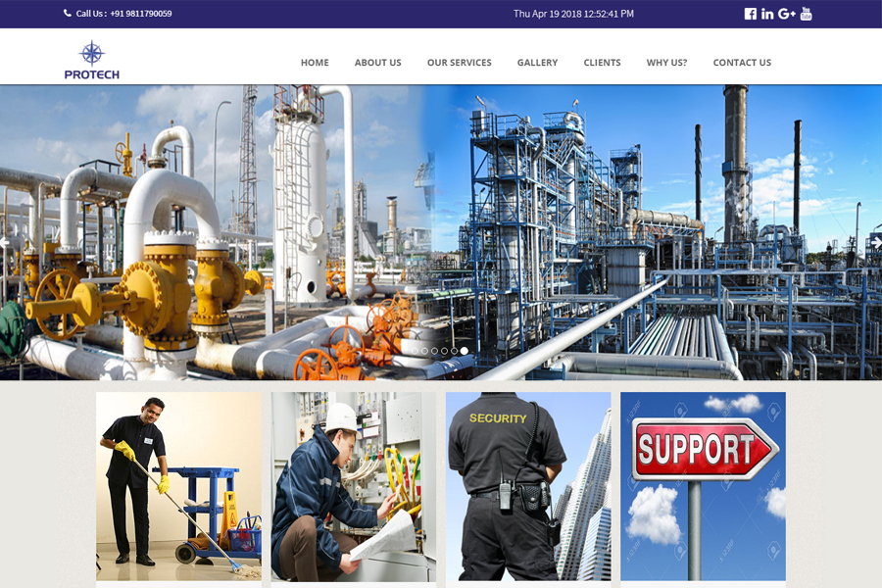
Task: Open the LinkedIn social icon
Action: [767, 14]
